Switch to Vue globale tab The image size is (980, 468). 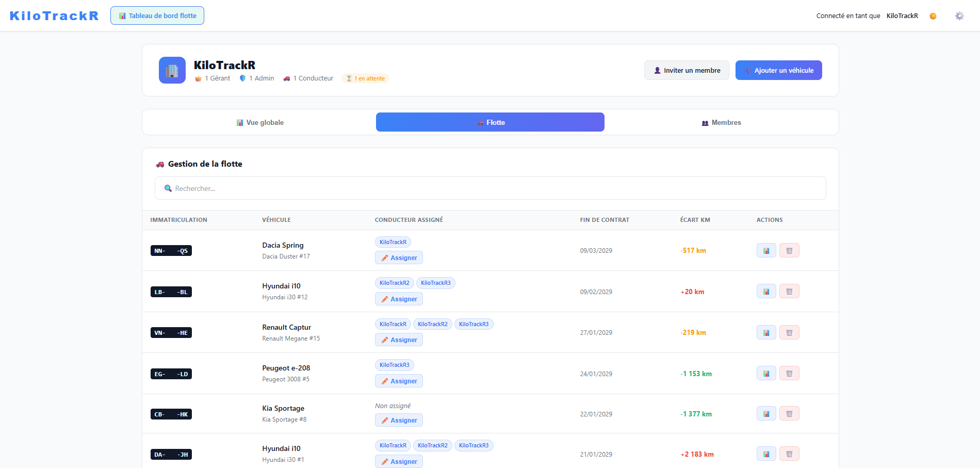(x=260, y=122)
